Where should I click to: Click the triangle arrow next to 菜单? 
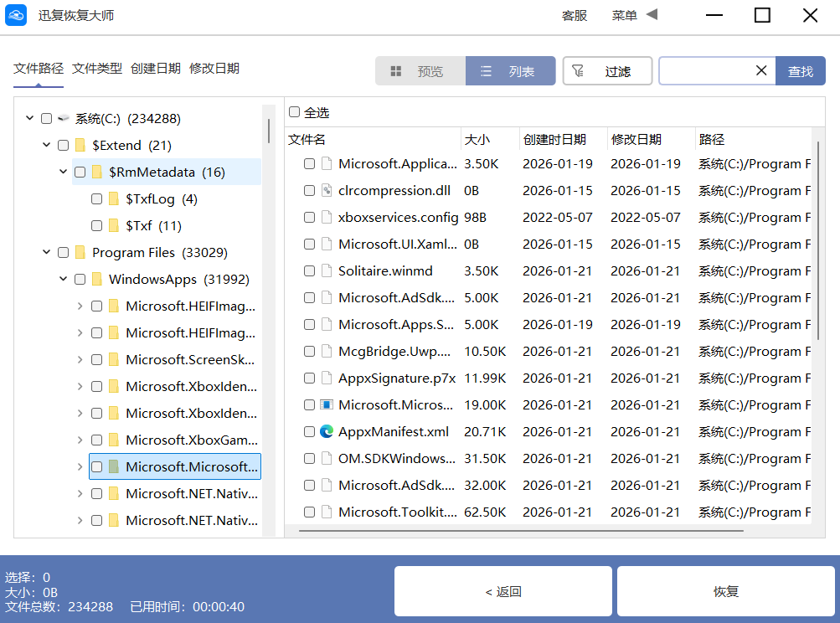pyautogui.click(x=652, y=15)
